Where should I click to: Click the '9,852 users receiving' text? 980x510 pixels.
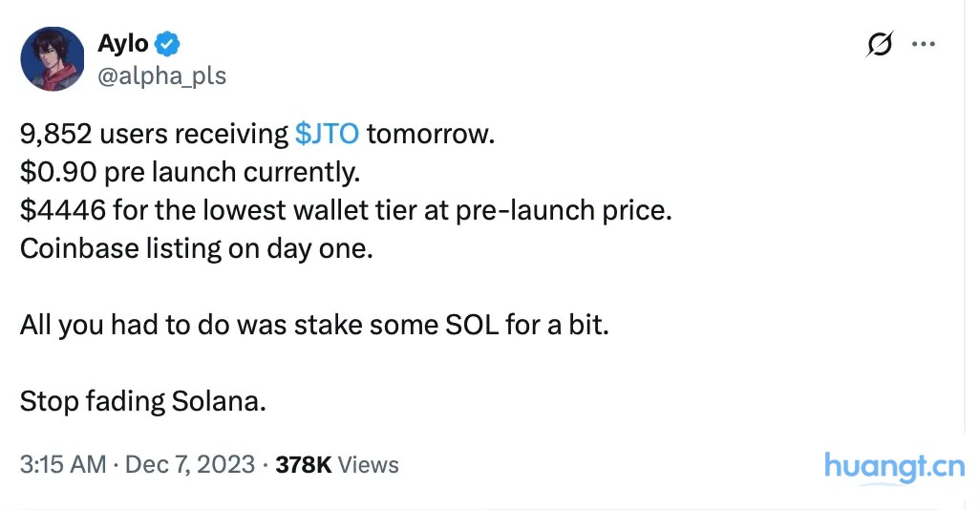point(154,134)
